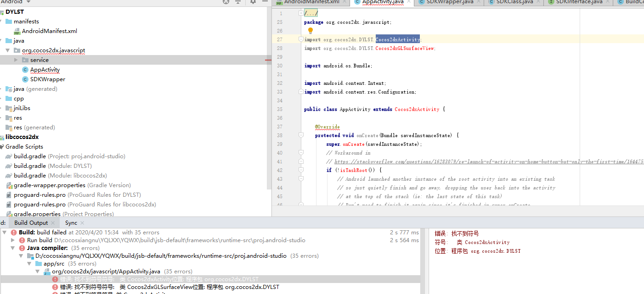644x294 pixels.
Task: Expand the Run build node
Action: pos(13,240)
